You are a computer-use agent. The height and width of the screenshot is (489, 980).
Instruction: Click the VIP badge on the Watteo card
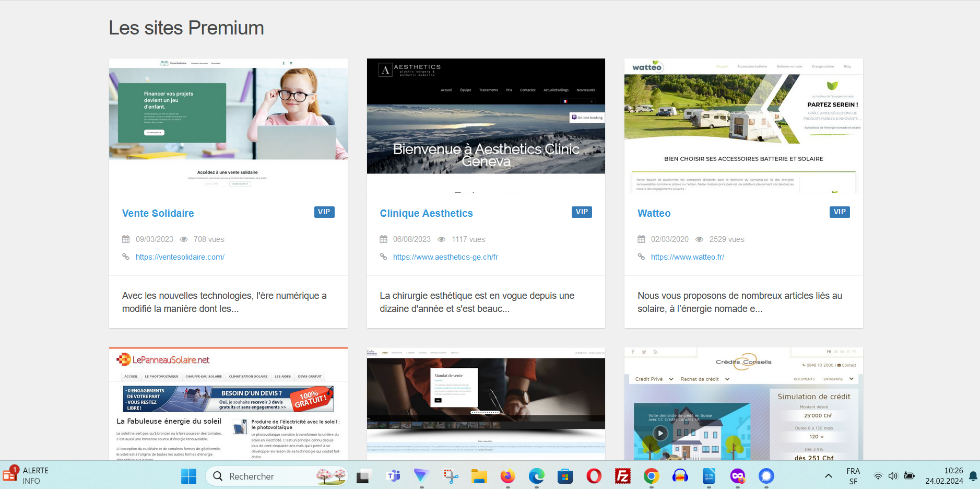(839, 212)
